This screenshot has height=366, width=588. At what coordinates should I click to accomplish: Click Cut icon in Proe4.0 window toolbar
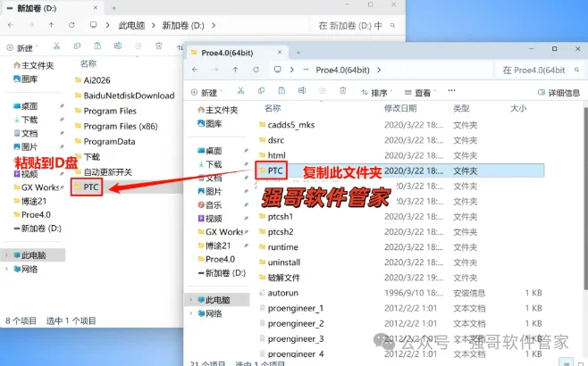(x=240, y=91)
